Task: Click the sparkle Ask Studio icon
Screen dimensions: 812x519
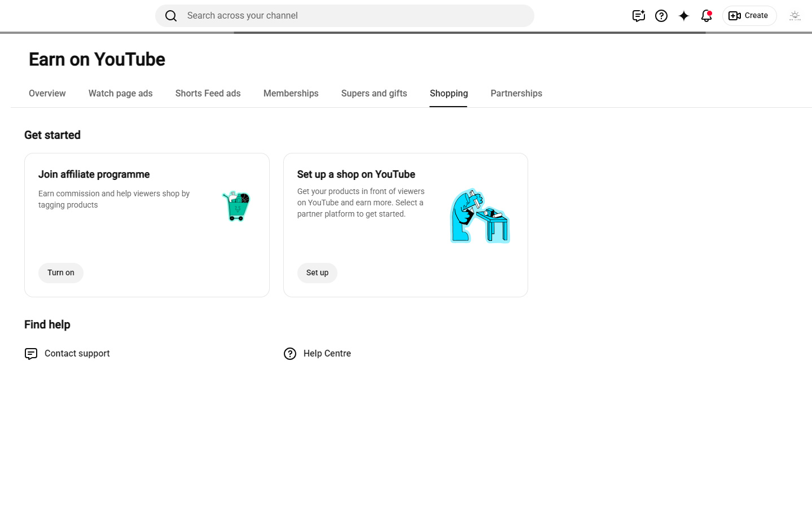Action: click(x=684, y=16)
